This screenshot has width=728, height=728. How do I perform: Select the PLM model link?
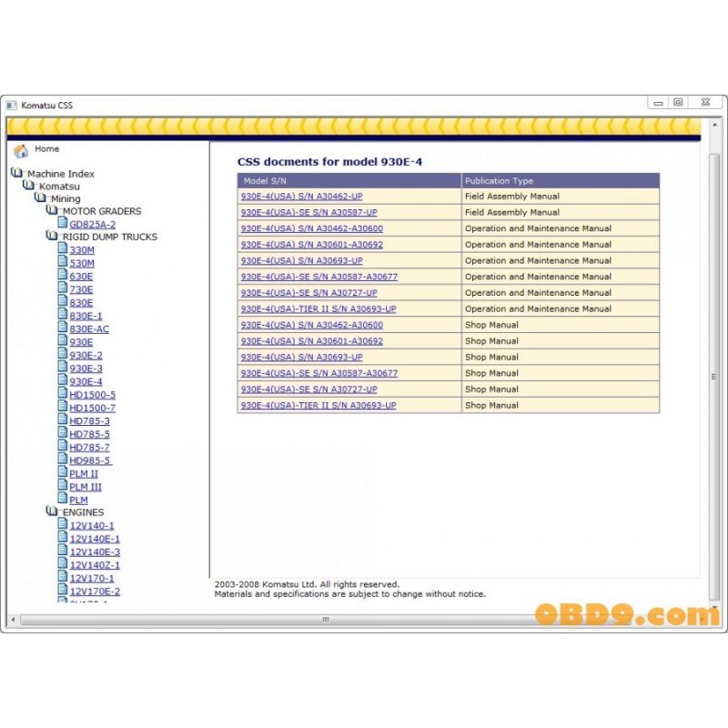pyautogui.click(x=78, y=500)
